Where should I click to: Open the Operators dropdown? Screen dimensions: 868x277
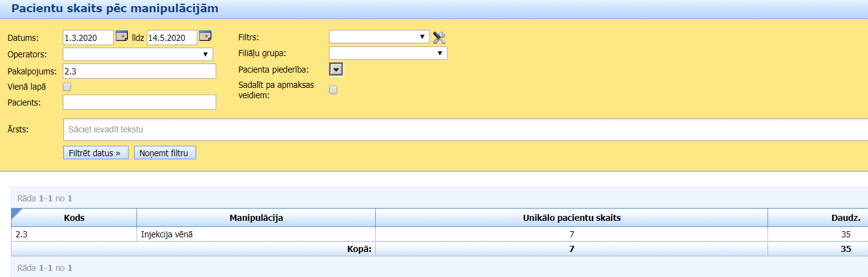138,54
